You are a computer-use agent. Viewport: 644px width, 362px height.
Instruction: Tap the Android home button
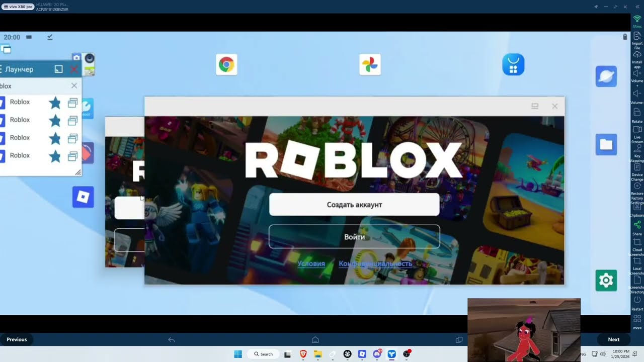tap(315, 340)
